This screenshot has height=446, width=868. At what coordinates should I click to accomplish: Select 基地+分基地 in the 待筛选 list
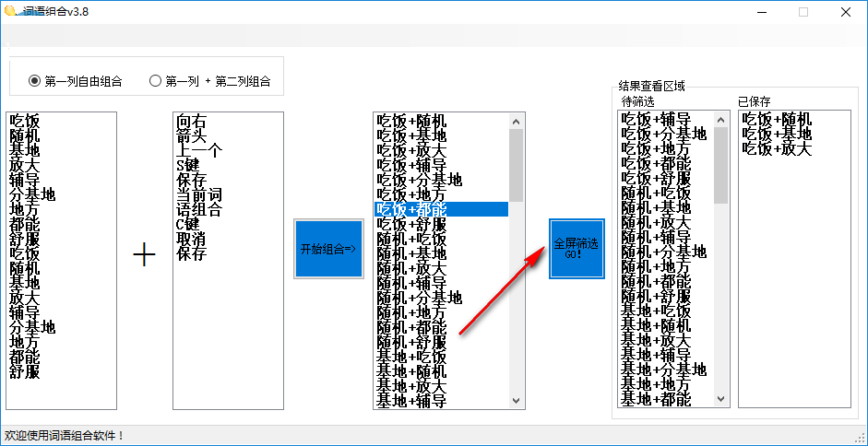pyautogui.click(x=664, y=370)
